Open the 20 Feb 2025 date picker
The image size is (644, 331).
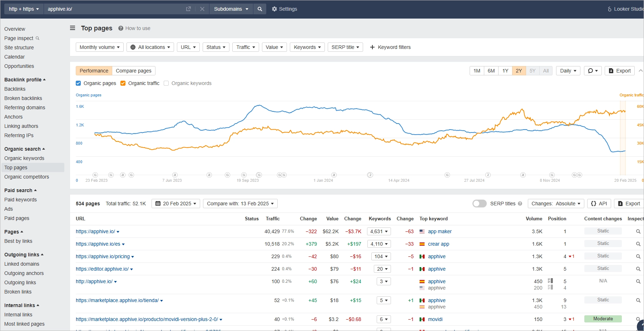175,204
